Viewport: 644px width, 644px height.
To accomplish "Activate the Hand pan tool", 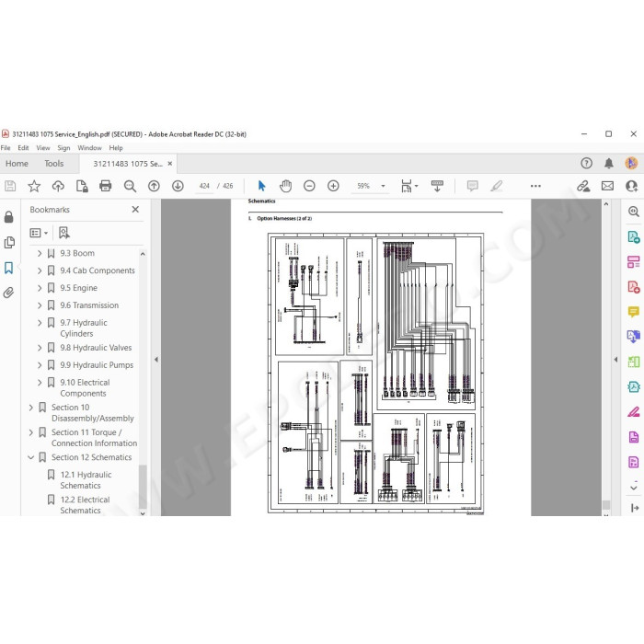I will click(x=285, y=186).
